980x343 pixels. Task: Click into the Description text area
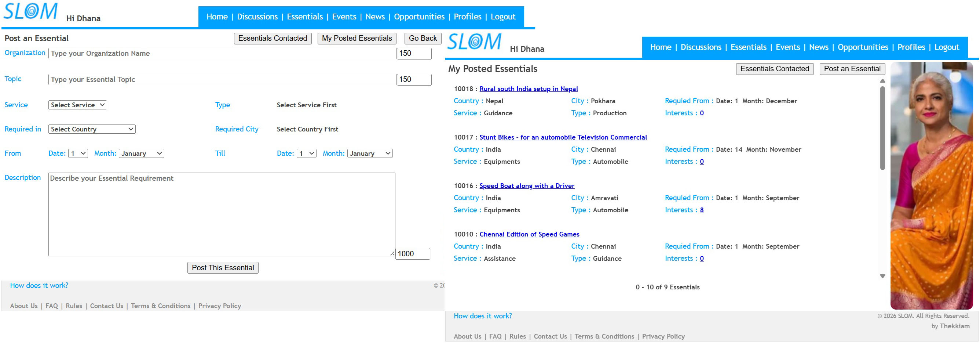[222, 214]
